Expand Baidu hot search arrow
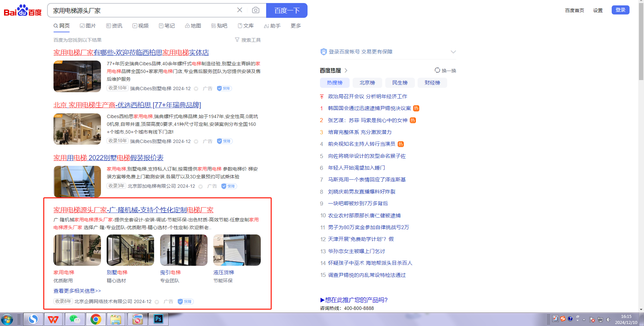 [x=346, y=71]
